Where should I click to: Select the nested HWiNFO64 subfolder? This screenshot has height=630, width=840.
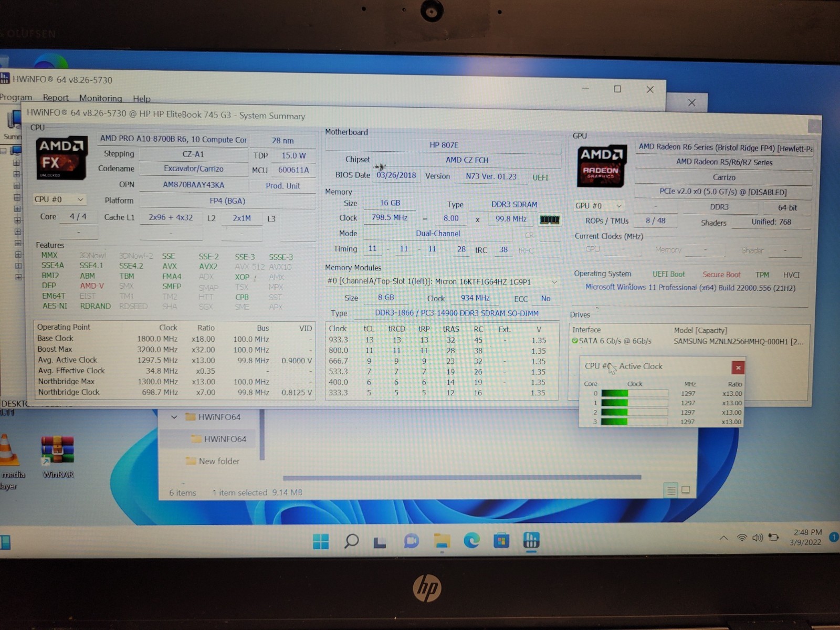coord(218,439)
